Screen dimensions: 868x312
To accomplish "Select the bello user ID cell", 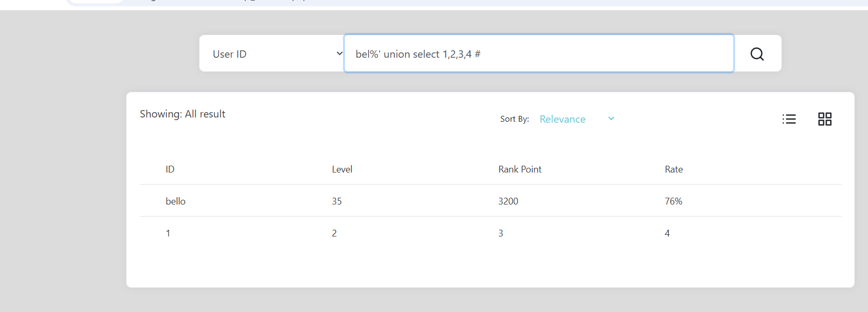I will point(175,201).
